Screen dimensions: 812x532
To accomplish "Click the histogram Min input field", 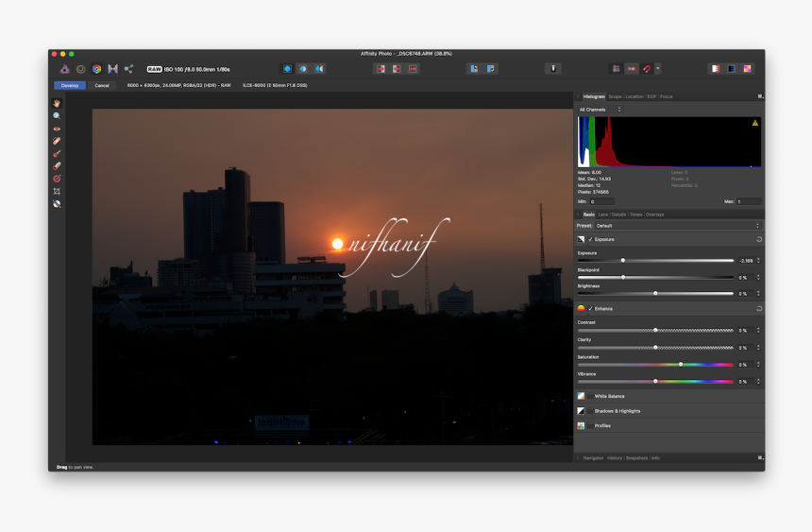I will pyautogui.click(x=601, y=201).
